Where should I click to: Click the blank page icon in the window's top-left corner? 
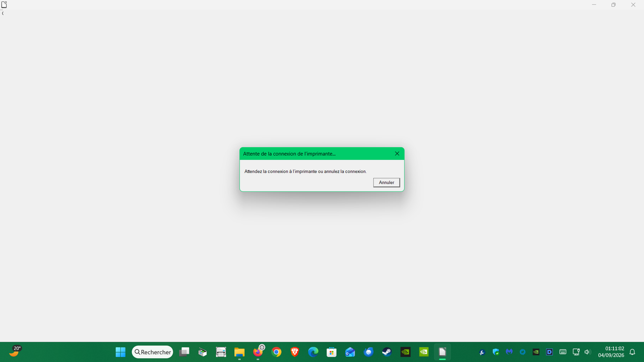[x=4, y=5]
